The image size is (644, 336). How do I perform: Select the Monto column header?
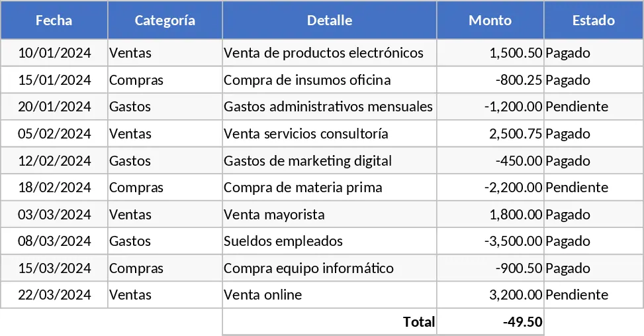[x=490, y=20]
